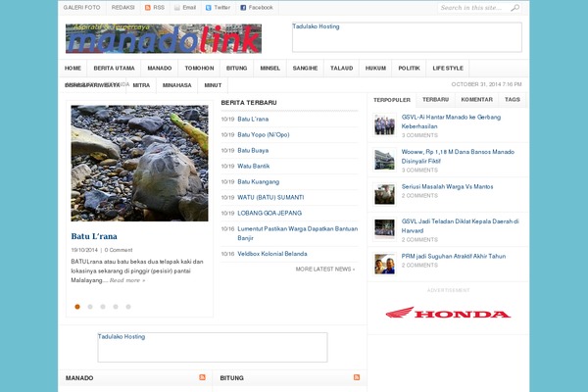Click the search magnifier icon
588x392 pixels.
tap(515, 8)
